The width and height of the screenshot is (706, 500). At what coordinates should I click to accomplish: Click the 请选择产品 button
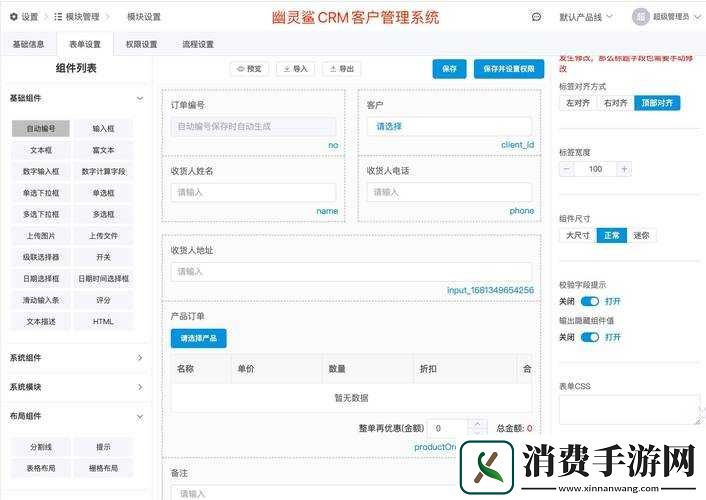tap(198, 338)
